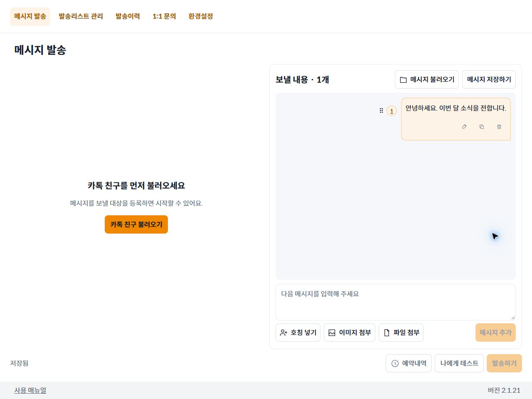The image size is (532, 399).
Task: Switch to 발송리스트 관리 tab
Action: pos(81,17)
